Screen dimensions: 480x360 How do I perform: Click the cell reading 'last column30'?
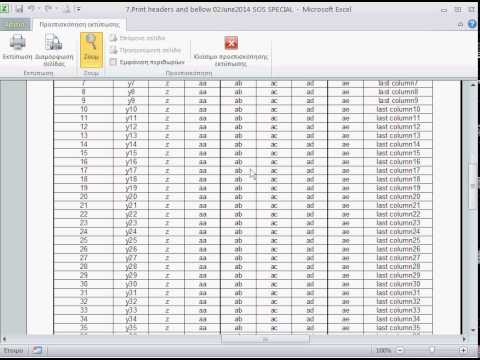click(398, 284)
